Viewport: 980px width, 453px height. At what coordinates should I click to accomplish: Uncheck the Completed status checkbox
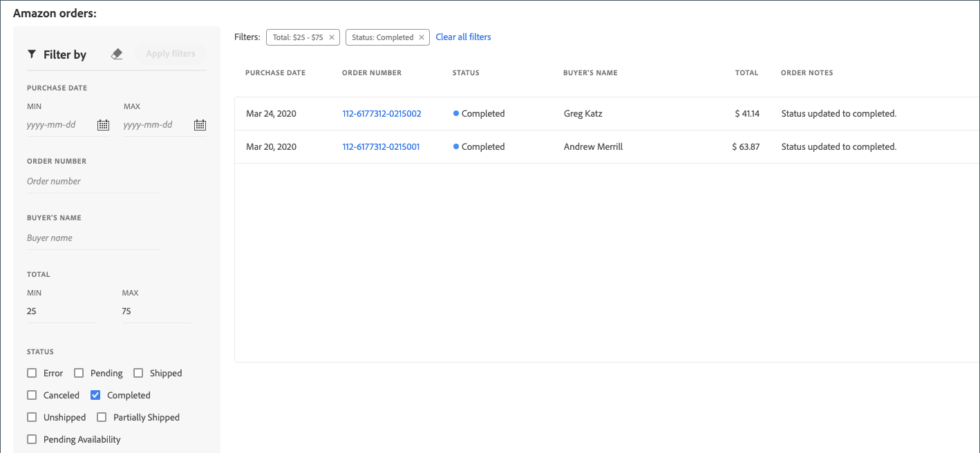tap(95, 395)
